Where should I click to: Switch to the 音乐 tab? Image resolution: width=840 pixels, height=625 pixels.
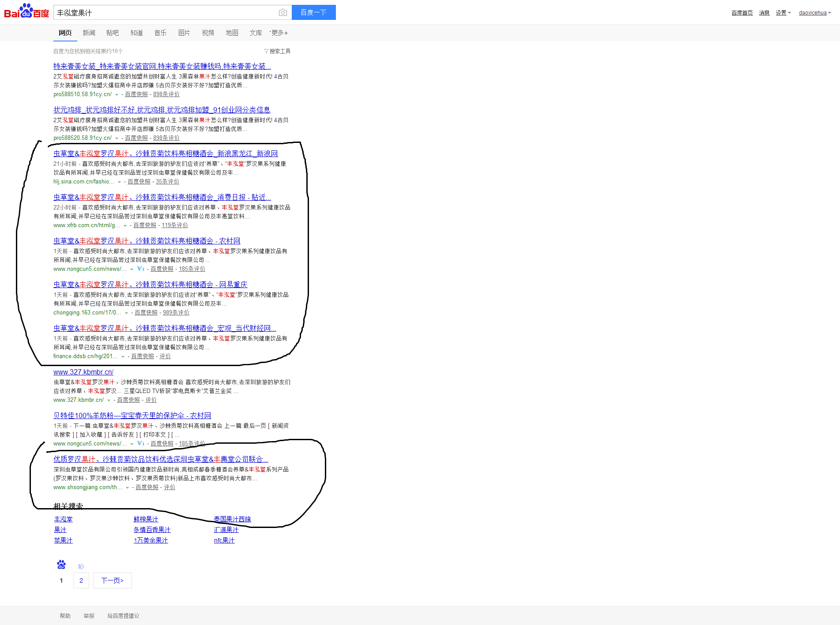161,33
